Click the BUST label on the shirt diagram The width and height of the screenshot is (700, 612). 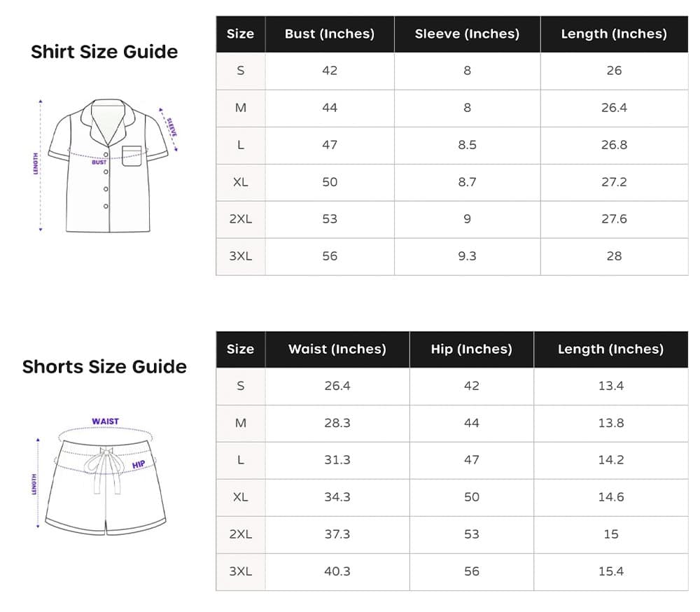pyautogui.click(x=99, y=162)
